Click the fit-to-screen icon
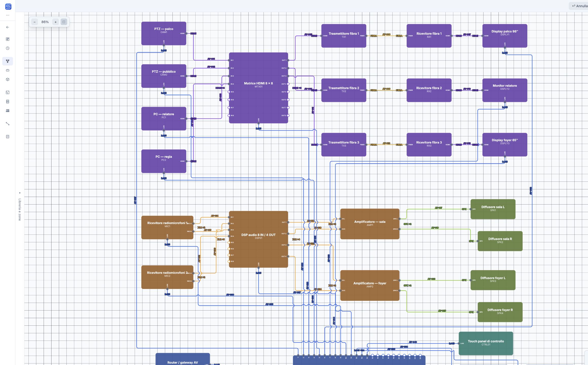588x365 pixels. (x=64, y=22)
